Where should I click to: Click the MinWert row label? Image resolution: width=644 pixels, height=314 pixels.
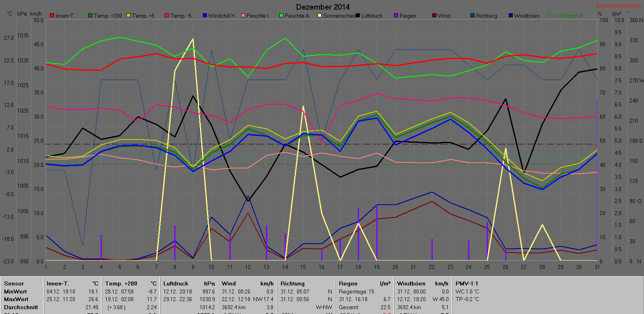pos(15,291)
